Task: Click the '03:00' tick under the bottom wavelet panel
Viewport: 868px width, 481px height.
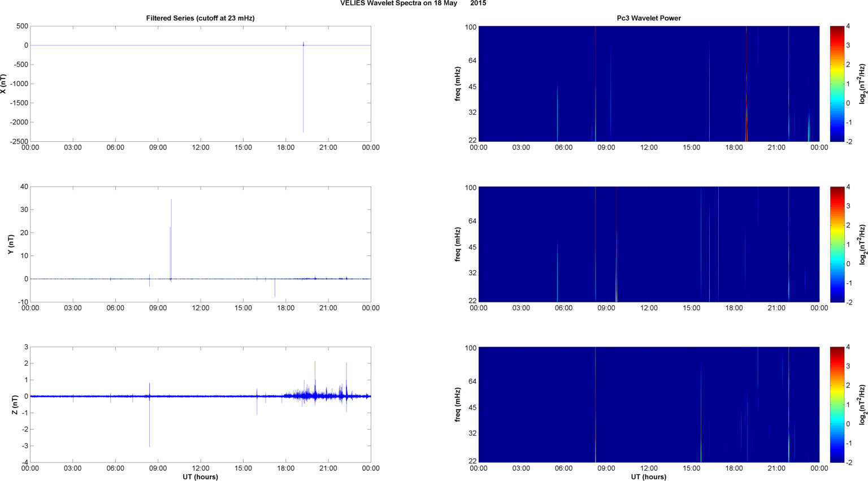Action: [521, 468]
